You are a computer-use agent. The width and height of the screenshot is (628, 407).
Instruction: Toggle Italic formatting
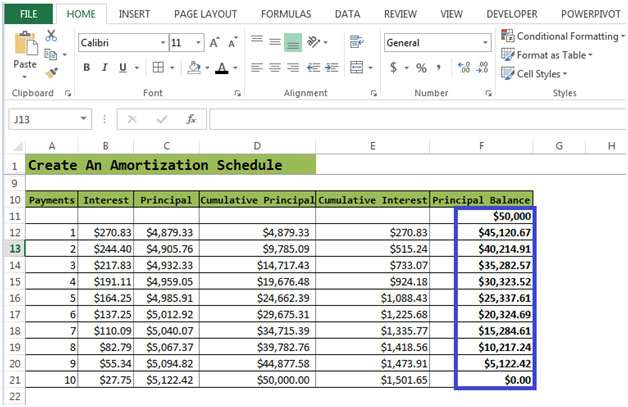click(x=105, y=67)
